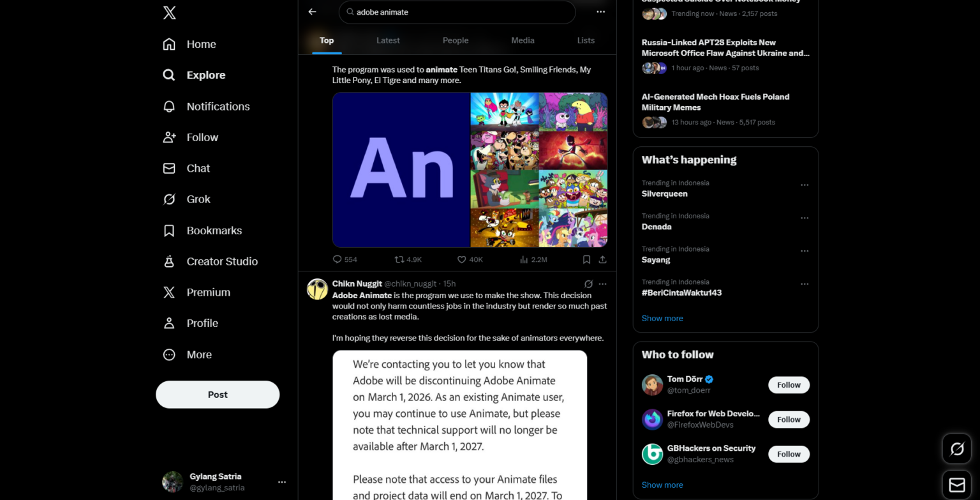The height and width of the screenshot is (500, 980).
Task: Switch to the Latest tab
Action: point(388,40)
